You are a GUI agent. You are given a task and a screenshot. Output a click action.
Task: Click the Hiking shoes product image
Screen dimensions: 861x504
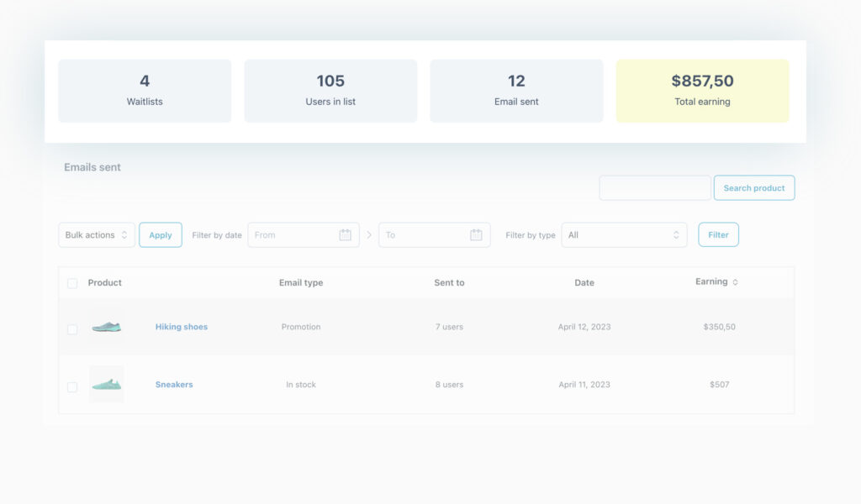107,327
